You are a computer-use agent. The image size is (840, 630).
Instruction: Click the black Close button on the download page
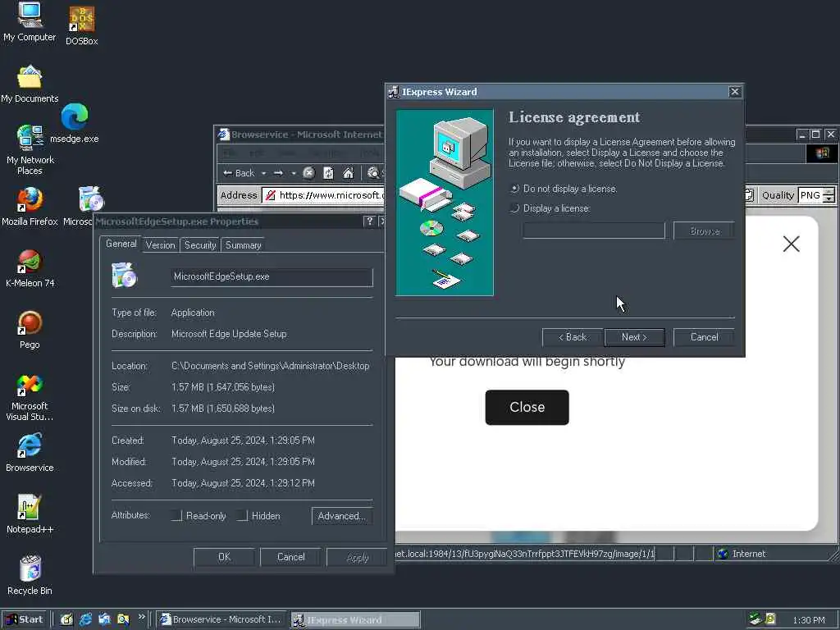point(527,407)
